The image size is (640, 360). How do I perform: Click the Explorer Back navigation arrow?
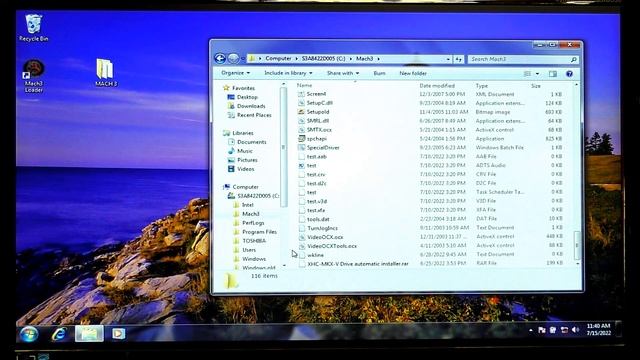220,59
